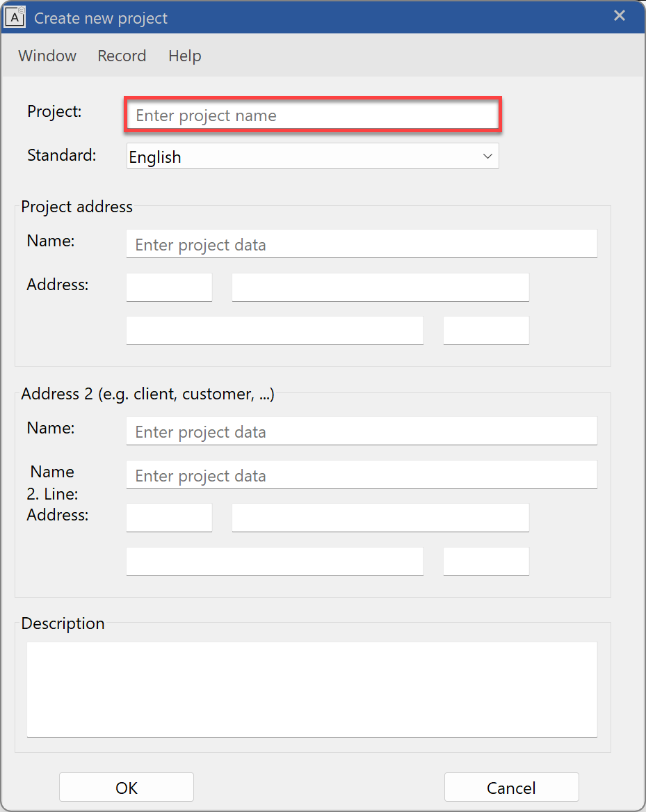
Task: Click wide first-row Address box in Address 2 group
Action: 380,518
